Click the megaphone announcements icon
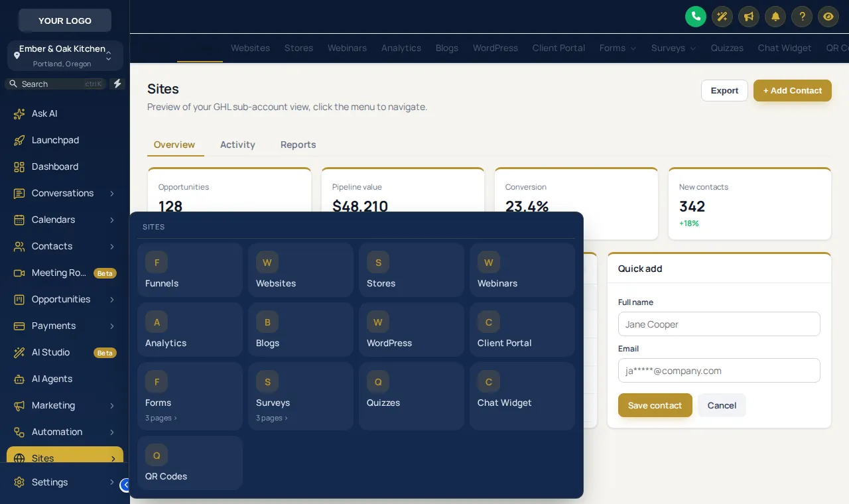This screenshot has width=849, height=504. pos(749,17)
